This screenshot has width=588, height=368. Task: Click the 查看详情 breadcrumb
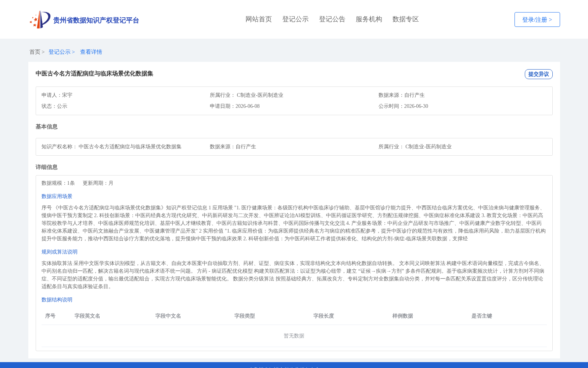91,52
